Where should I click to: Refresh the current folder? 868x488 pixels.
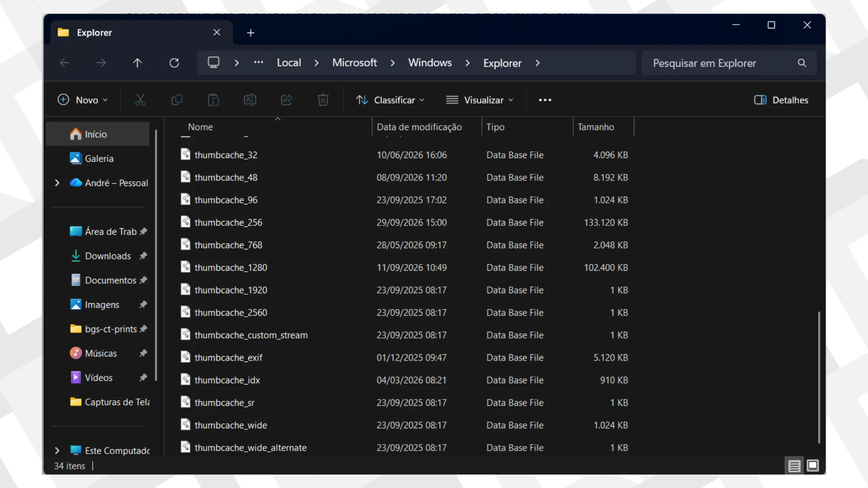(x=174, y=63)
